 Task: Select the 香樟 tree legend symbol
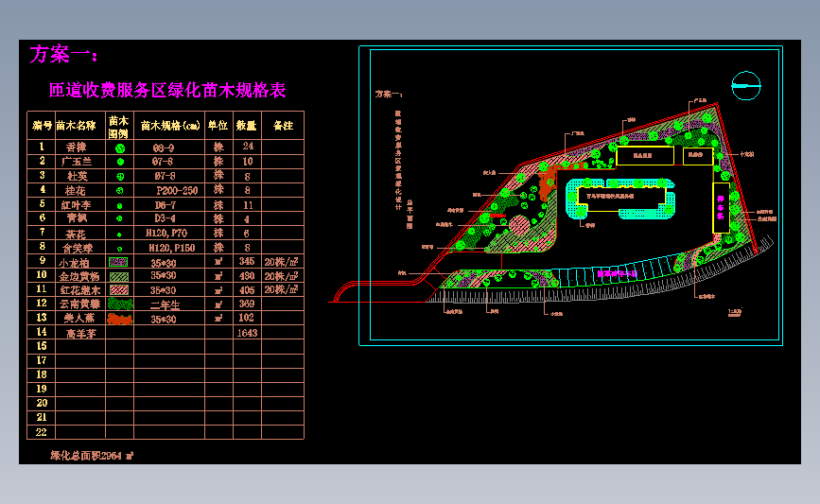pos(120,148)
